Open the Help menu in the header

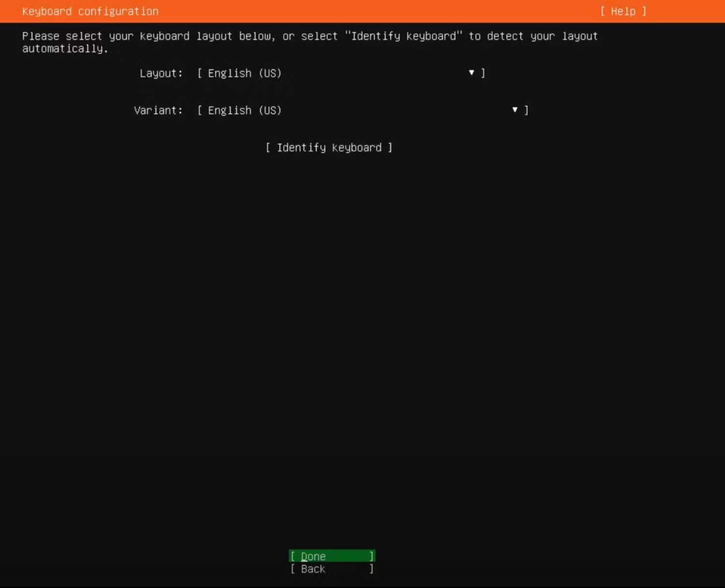623,12
